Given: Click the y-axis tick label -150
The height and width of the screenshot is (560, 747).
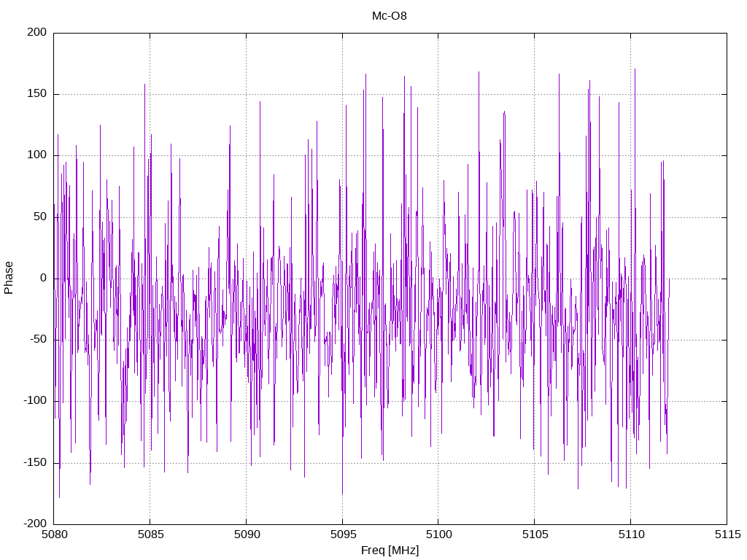Looking at the screenshot, I should pyautogui.click(x=35, y=462).
